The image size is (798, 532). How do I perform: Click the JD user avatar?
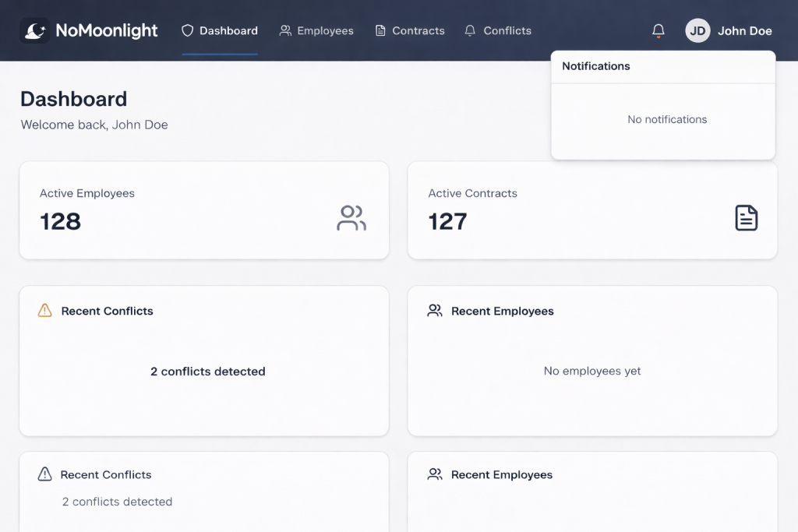click(697, 31)
